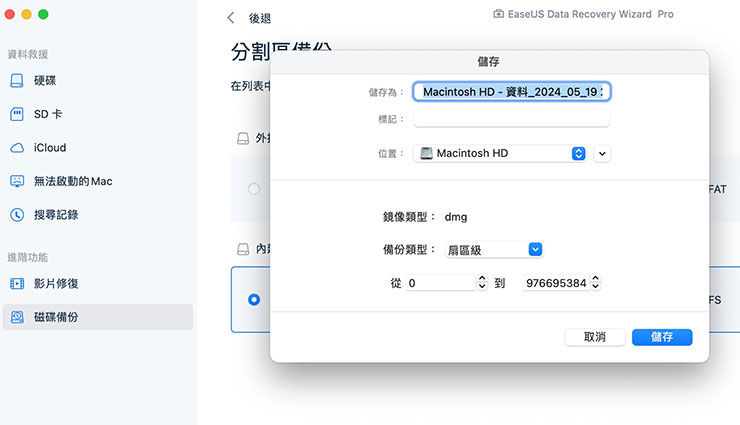
Task: Select the checked internal partition radio button
Action: (x=254, y=300)
